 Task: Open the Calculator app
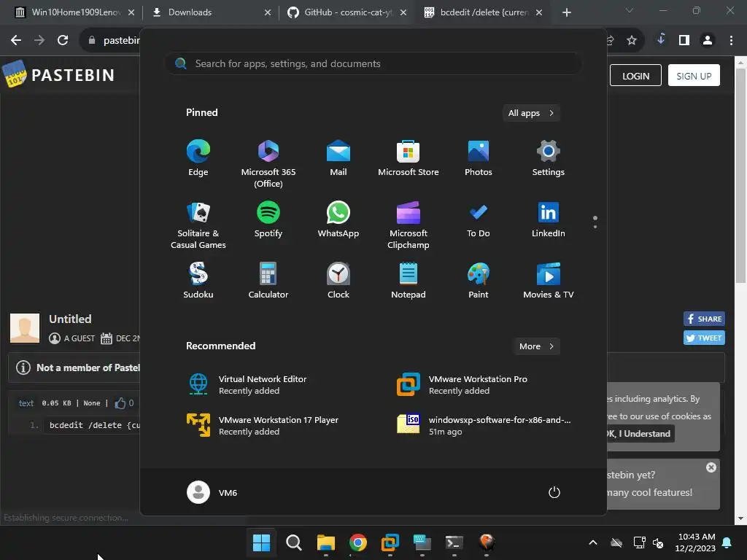[x=268, y=281]
